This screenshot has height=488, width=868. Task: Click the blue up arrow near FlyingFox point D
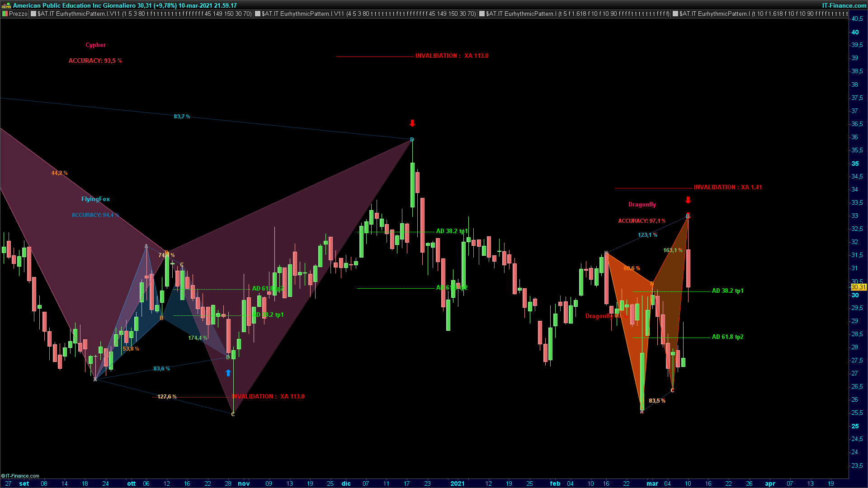point(228,373)
